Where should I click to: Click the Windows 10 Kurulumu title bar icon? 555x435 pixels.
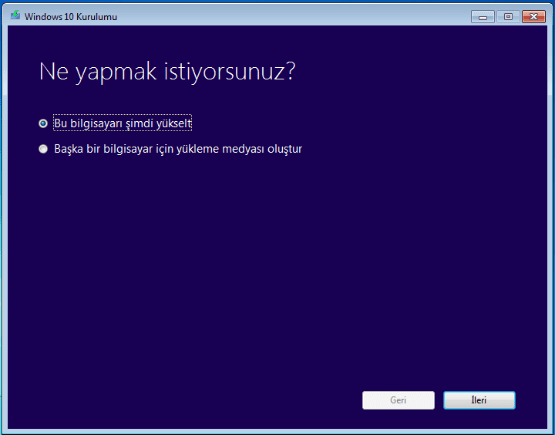coord(15,16)
